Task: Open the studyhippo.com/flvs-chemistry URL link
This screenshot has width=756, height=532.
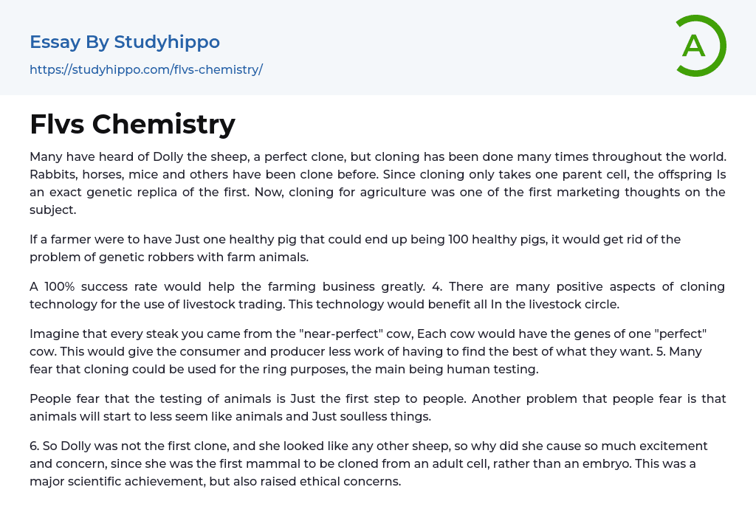Action: (146, 70)
